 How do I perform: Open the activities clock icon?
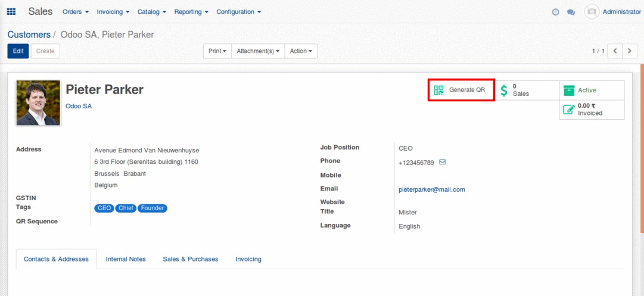click(555, 12)
